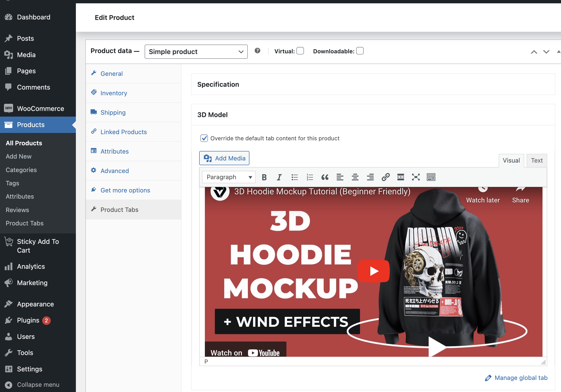Align text left
The image size is (561, 392).
pos(340,177)
